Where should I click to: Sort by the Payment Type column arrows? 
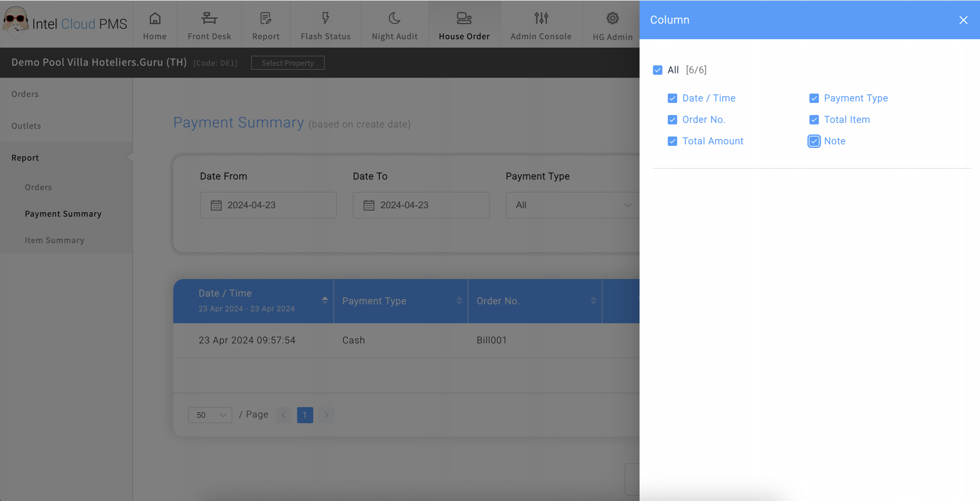click(x=459, y=301)
